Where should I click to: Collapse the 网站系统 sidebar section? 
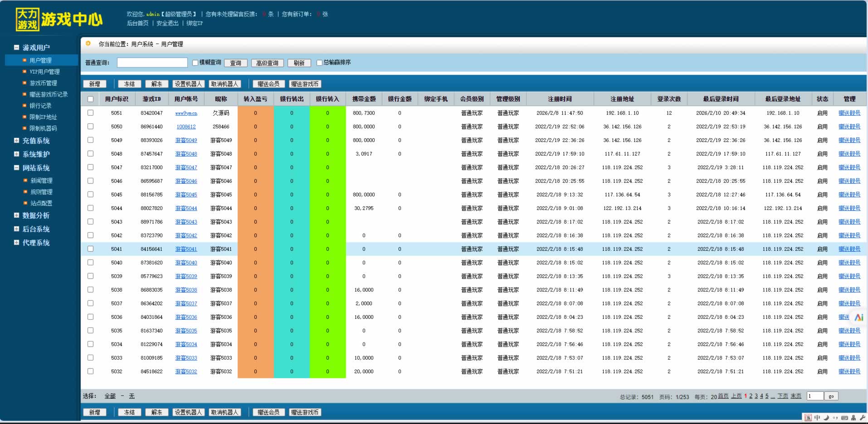pos(16,168)
